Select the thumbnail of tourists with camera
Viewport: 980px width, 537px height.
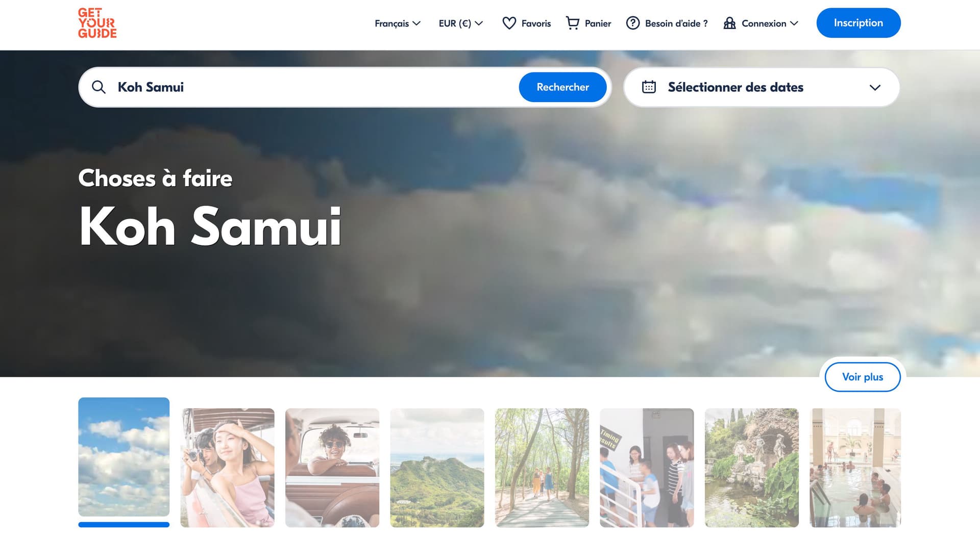pos(228,467)
